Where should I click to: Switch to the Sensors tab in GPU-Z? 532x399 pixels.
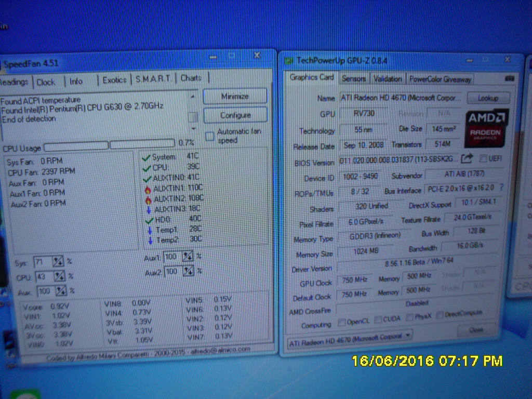353,79
